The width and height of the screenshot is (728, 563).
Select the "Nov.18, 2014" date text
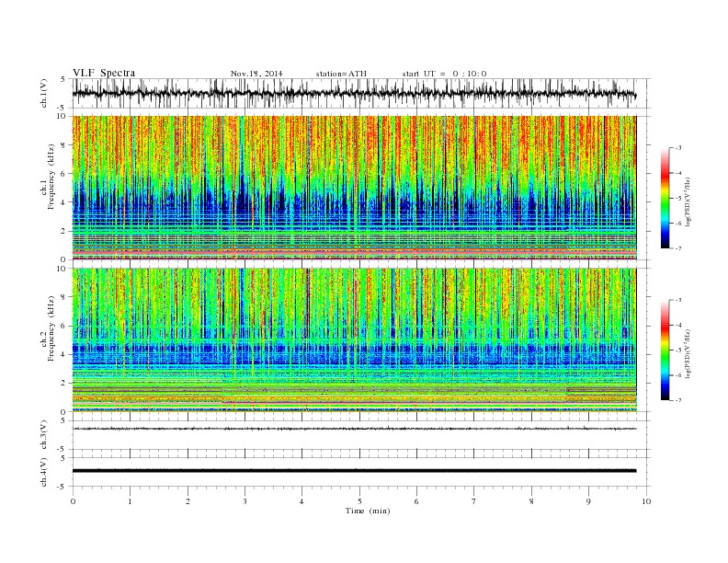pyautogui.click(x=256, y=74)
